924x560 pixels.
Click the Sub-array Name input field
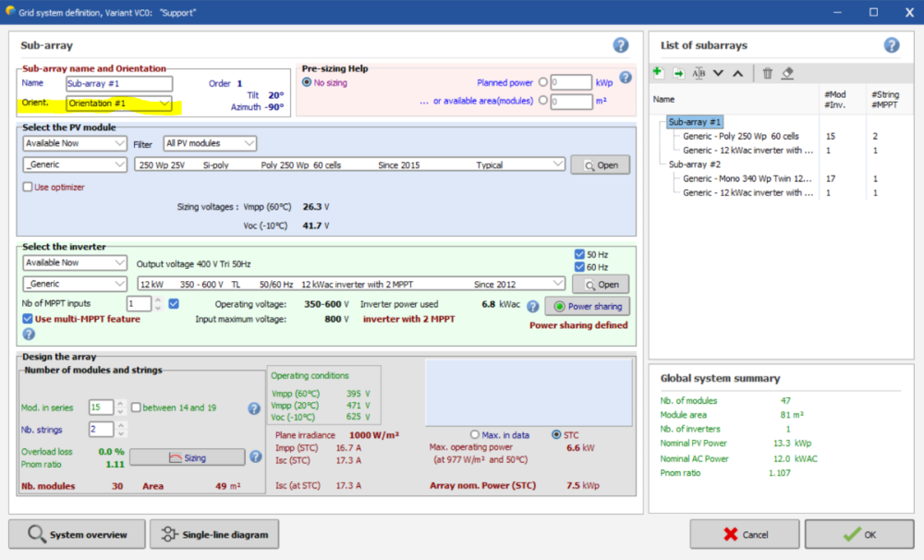click(x=119, y=83)
